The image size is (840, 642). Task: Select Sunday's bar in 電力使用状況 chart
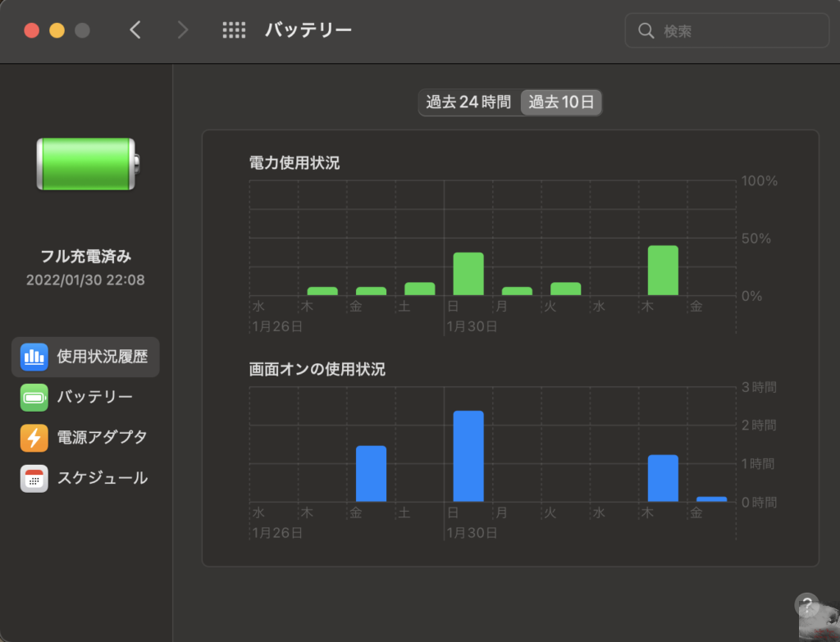[468, 275]
